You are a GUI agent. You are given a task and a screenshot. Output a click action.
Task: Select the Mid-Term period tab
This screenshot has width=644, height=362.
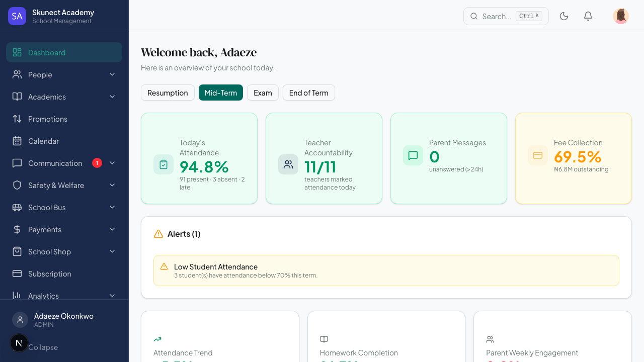coord(221,93)
